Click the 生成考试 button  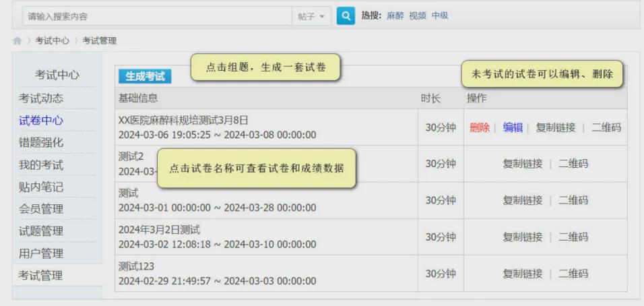(x=145, y=76)
